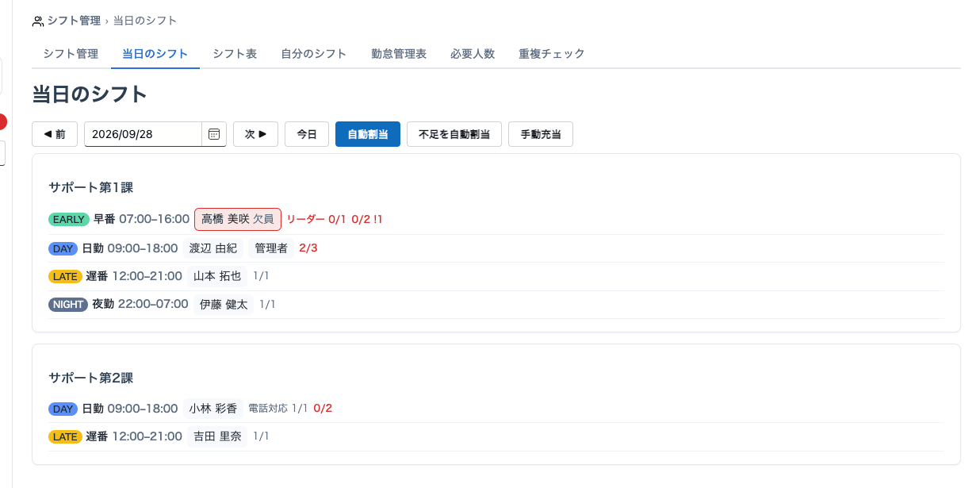Click the 手動充当 button
The height and width of the screenshot is (488, 980).
[541, 134]
